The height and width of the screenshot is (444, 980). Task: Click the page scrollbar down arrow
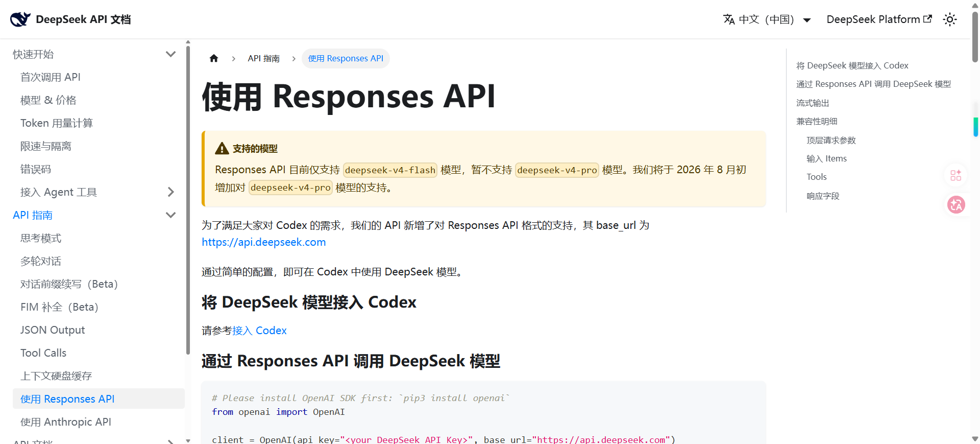click(x=975, y=439)
